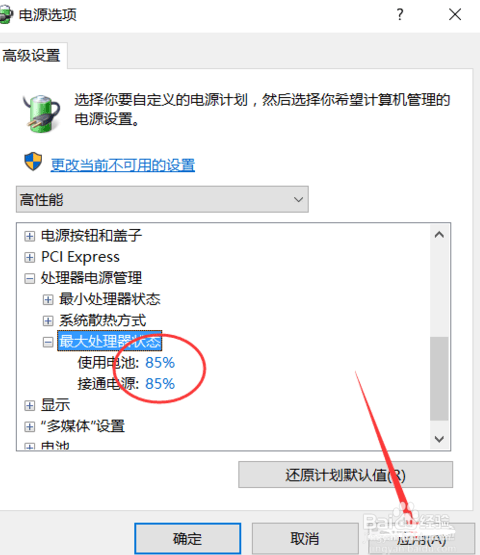Collapse 最大处理器状态 minus box
This screenshot has height=555, width=480.
(x=48, y=342)
